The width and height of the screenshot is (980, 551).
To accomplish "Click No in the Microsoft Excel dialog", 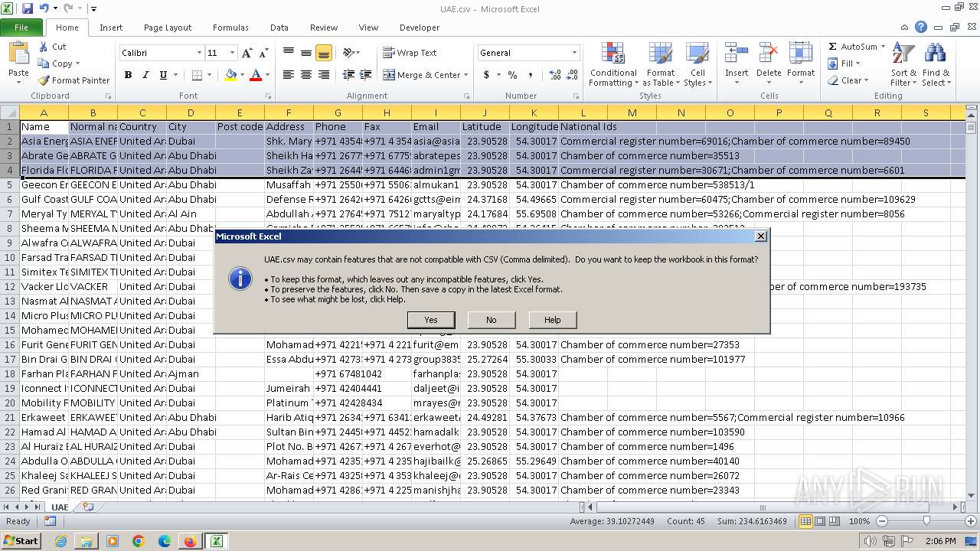I will coord(492,320).
